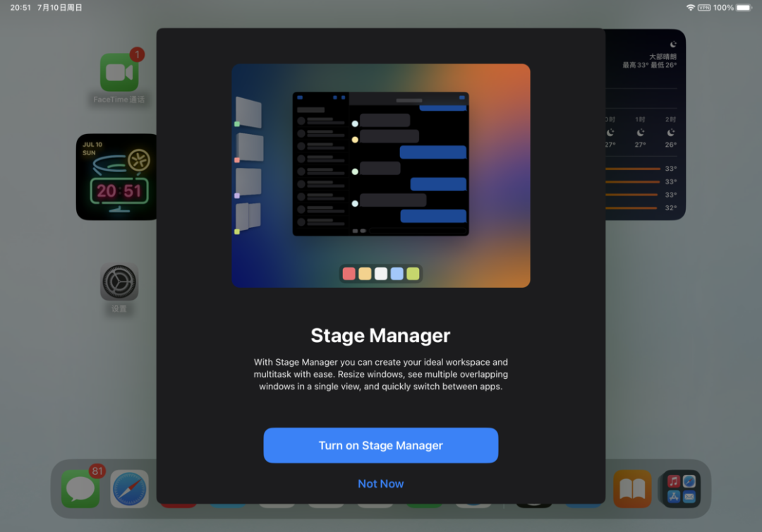Open the Books app in dock
This screenshot has width=762, height=532.
point(632,489)
